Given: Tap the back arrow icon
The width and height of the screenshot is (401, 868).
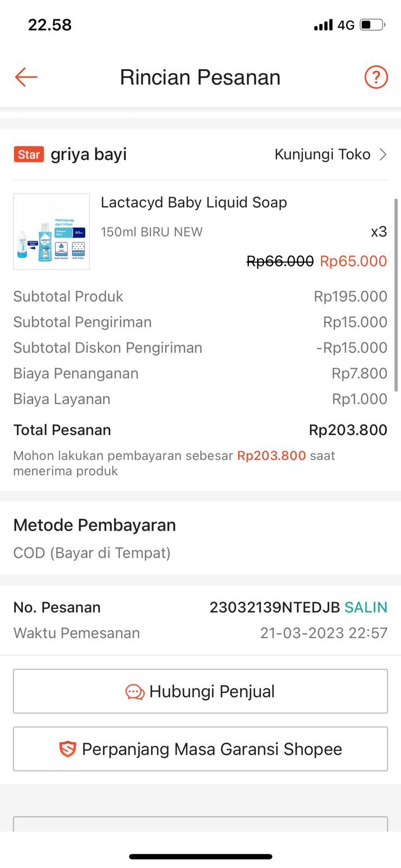Looking at the screenshot, I should pos(26,77).
